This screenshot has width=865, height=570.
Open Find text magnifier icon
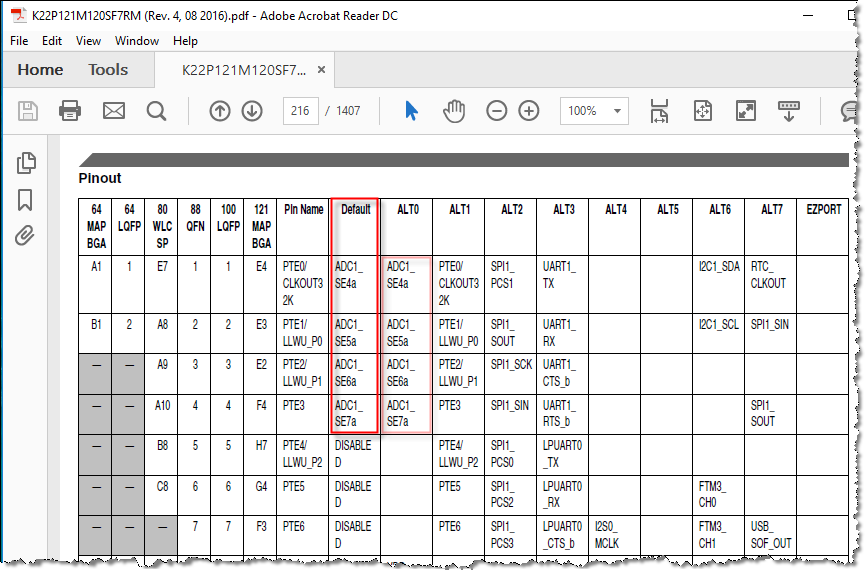(156, 111)
